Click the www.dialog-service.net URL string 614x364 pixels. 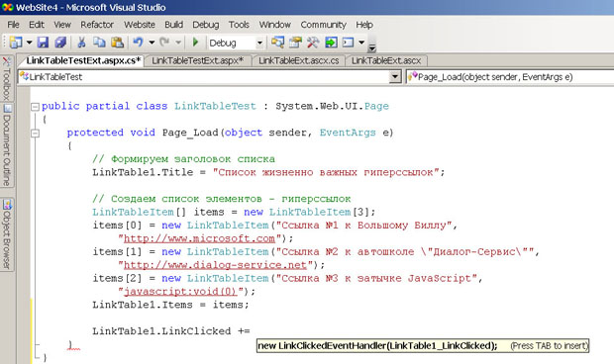[215, 265]
